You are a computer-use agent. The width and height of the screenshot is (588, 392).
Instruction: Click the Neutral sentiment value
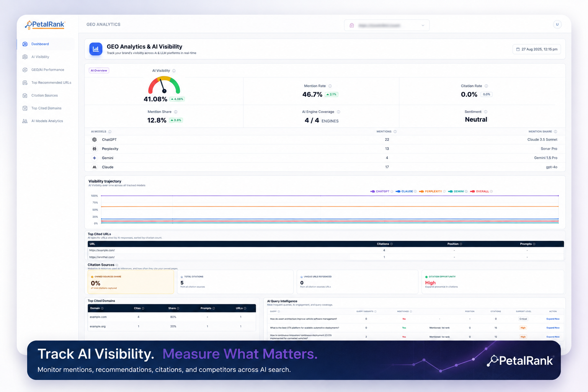[x=476, y=119]
